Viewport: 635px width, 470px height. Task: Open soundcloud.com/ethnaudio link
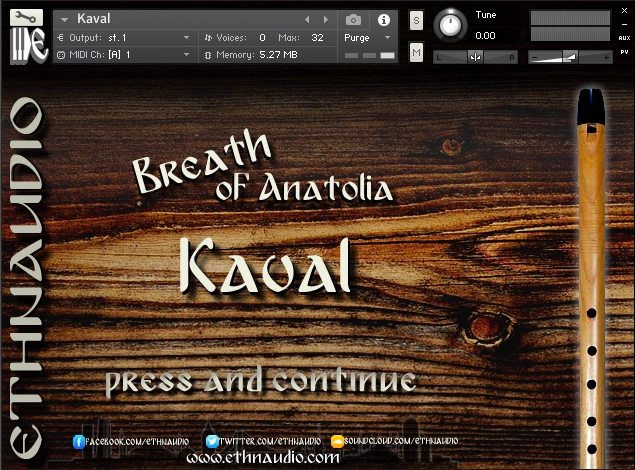pos(401,440)
